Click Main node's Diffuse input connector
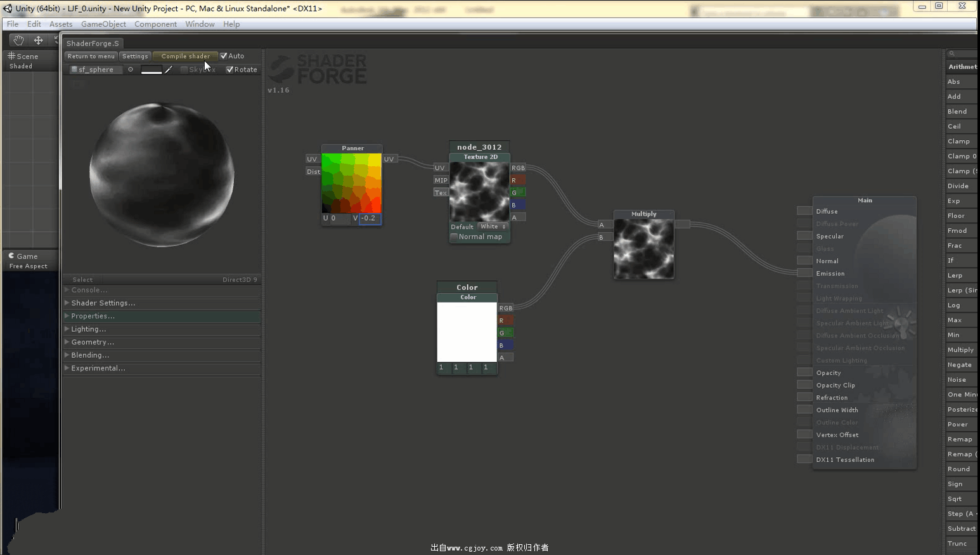Viewport: 980px width, 555px height. [x=804, y=211]
